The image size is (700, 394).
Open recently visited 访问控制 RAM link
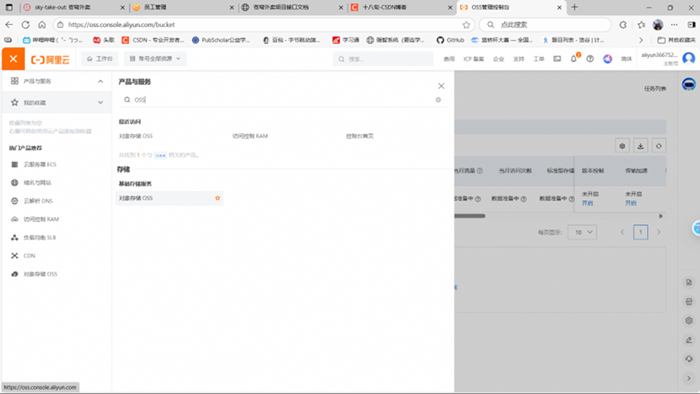tap(250, 136)
